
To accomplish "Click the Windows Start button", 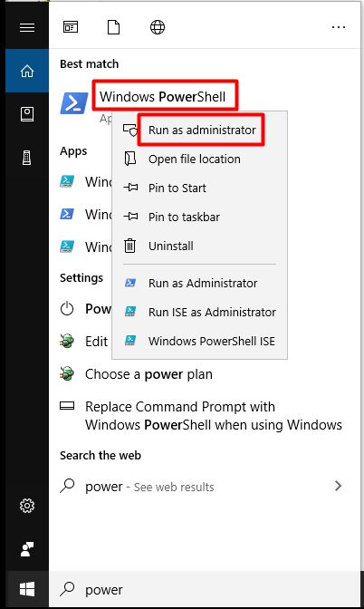I will pyautogui.click(x=27, y=589).
